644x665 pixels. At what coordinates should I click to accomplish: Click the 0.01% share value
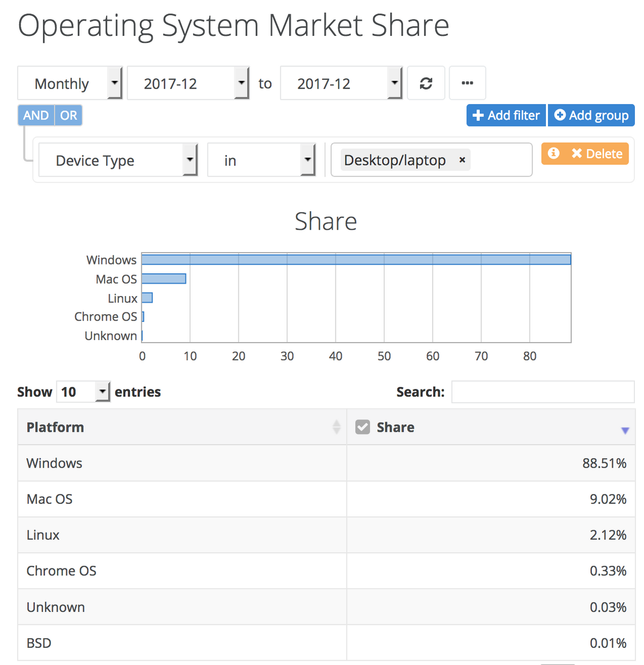click(608, 643)
